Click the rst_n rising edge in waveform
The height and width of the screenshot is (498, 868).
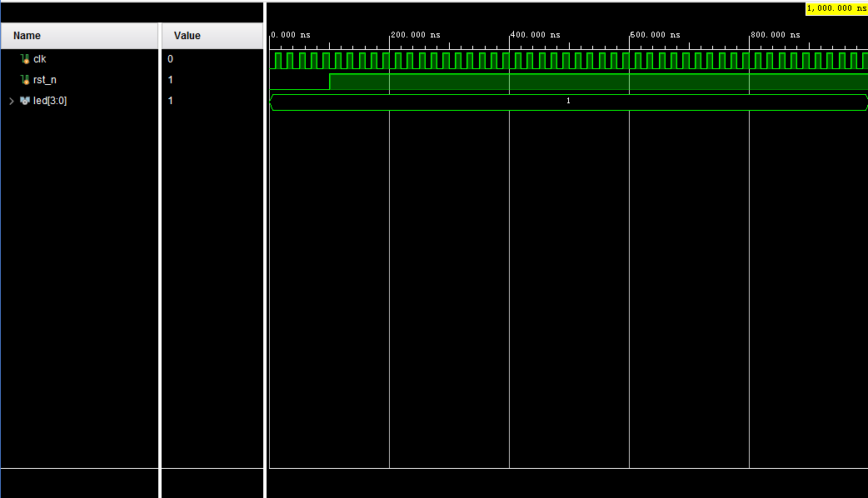(x=329, y=82)
